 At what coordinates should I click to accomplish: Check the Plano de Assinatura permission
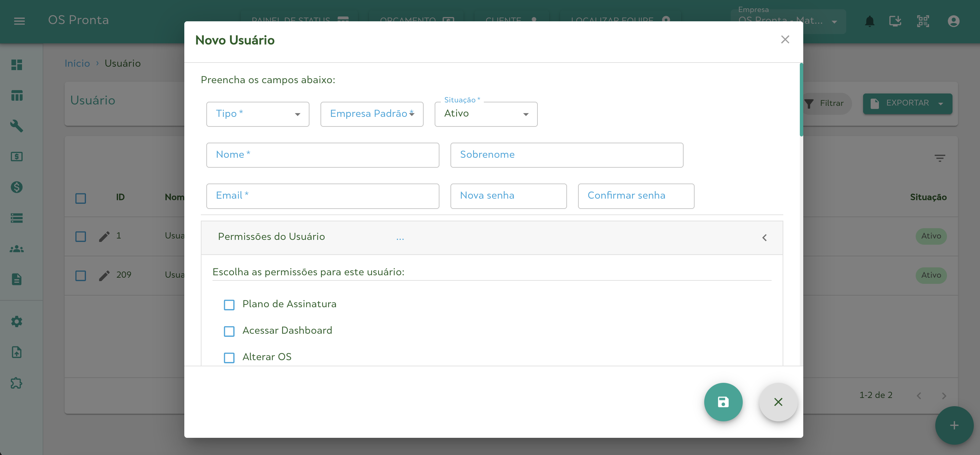[229, 305]
